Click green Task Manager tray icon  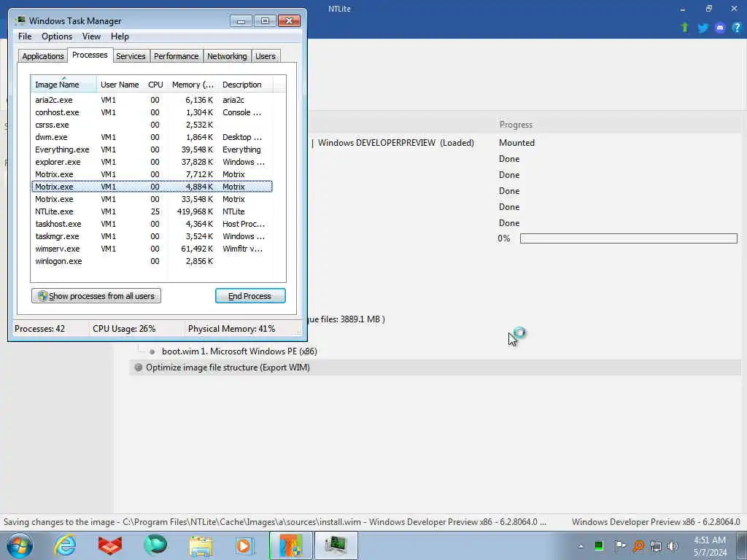tap(599, 545)
